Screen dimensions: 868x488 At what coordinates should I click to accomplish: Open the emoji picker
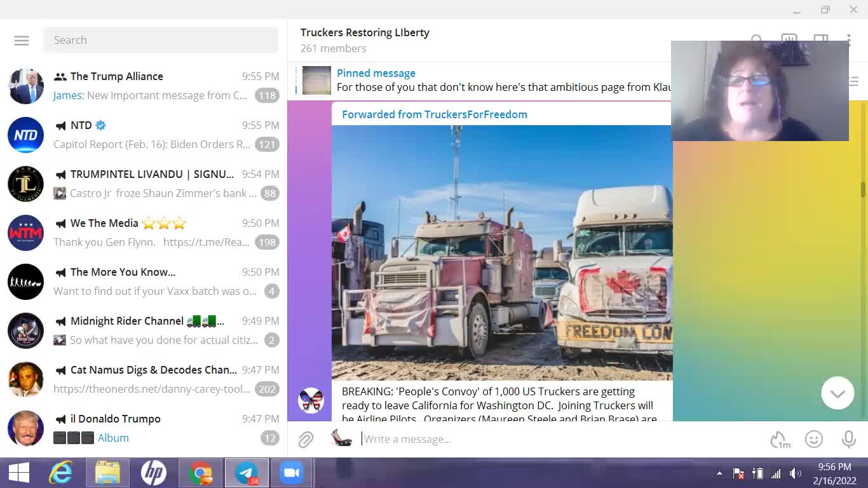pyautogui.click(x=814, y=439)
